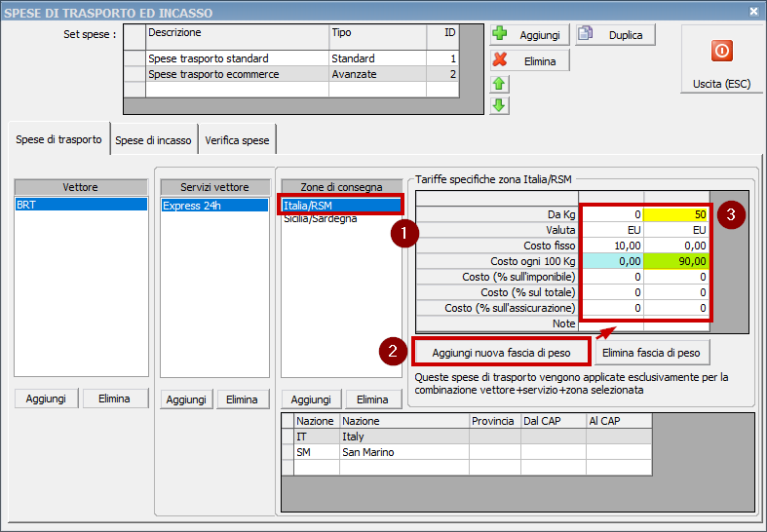This screenshot has width=767, height=532.
Task: Click Provincia cell in Italy row
Action: pyautogui.click(x=495, y=437)
